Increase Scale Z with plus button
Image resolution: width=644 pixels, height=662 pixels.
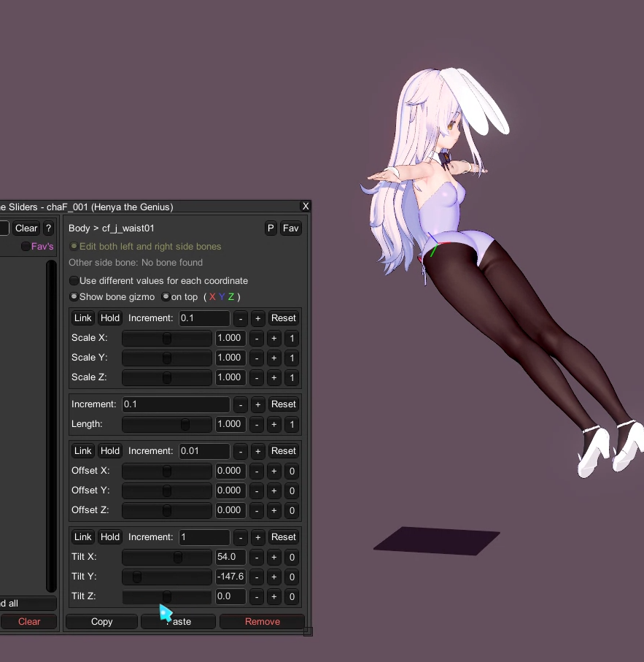[x=273, y=377]
